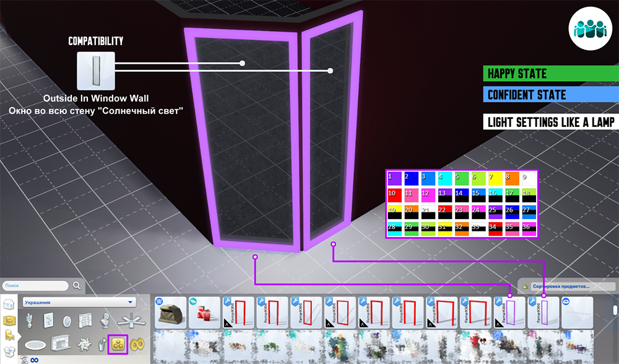Pick the red frame next to gift boxes
The width and height of the screenshot is (619, 364).
coord(238,313)
